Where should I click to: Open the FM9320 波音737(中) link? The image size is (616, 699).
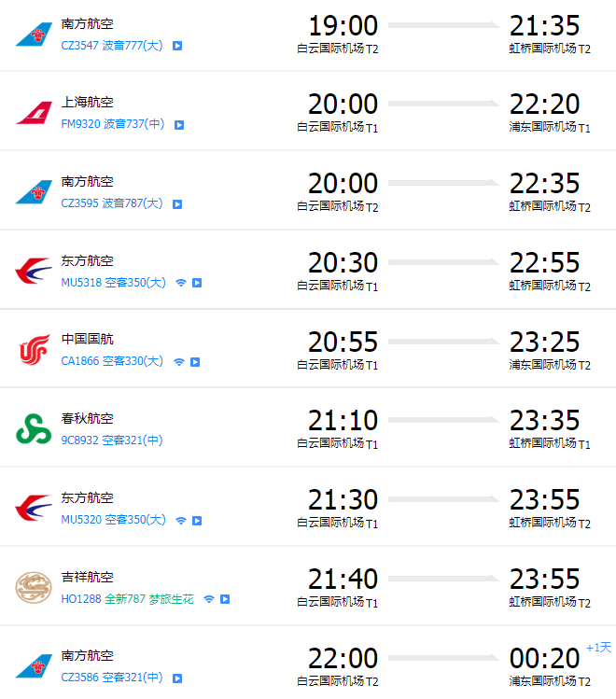113,124
